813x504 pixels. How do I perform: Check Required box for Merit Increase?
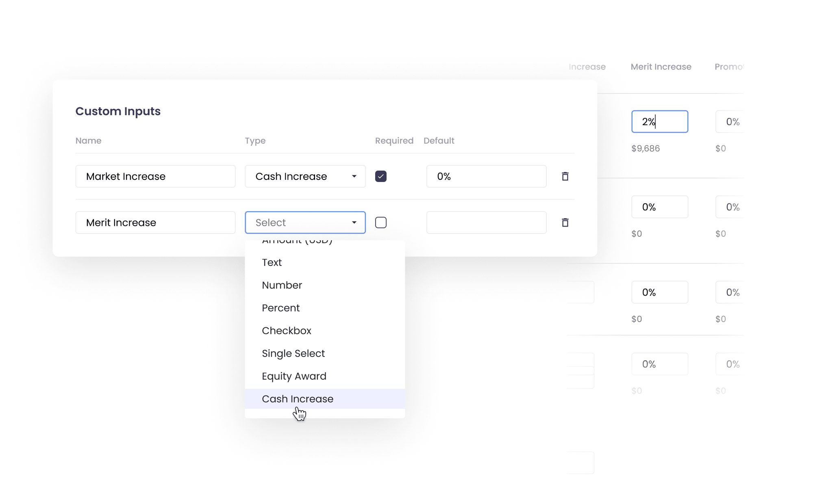380,223
